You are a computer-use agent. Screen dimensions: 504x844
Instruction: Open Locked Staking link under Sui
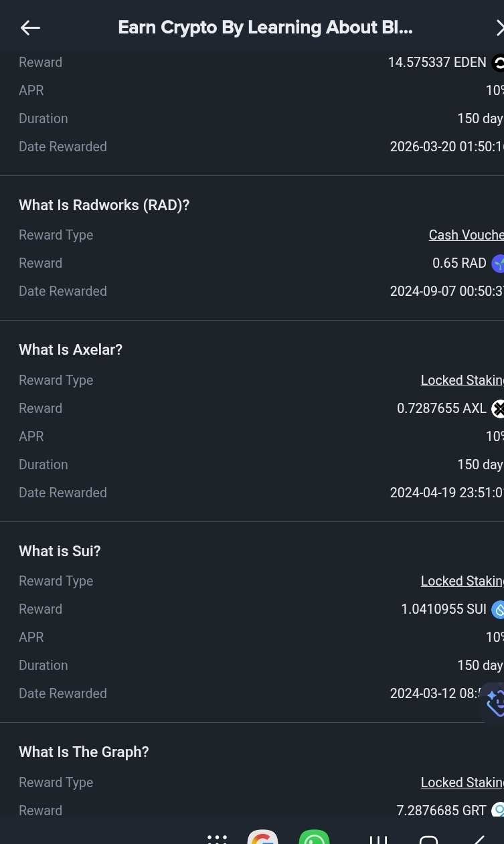tap(461, 581)
